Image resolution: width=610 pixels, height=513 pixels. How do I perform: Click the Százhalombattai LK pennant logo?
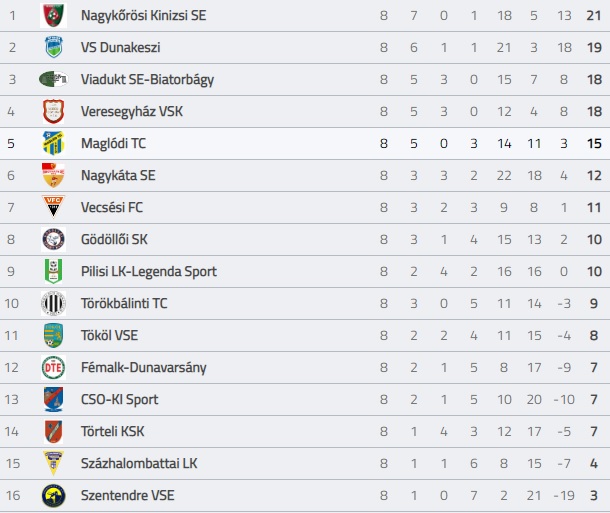[x=53, y=463]
